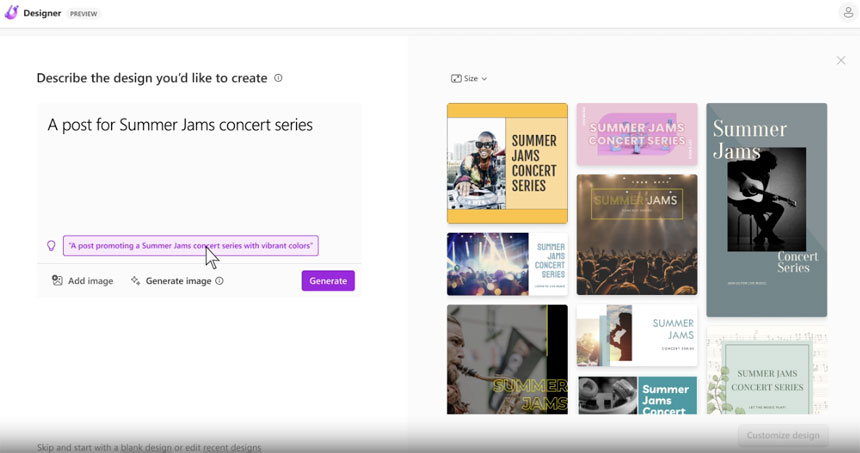Select the saxophone player Summer Jams design
The height and width of the screenshot is (453, 860).
coord(507,359)
